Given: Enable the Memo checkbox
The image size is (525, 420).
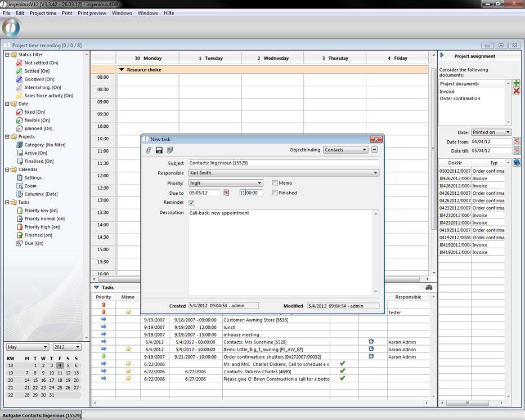Looking at the screenshot, I should coord(275,183).
